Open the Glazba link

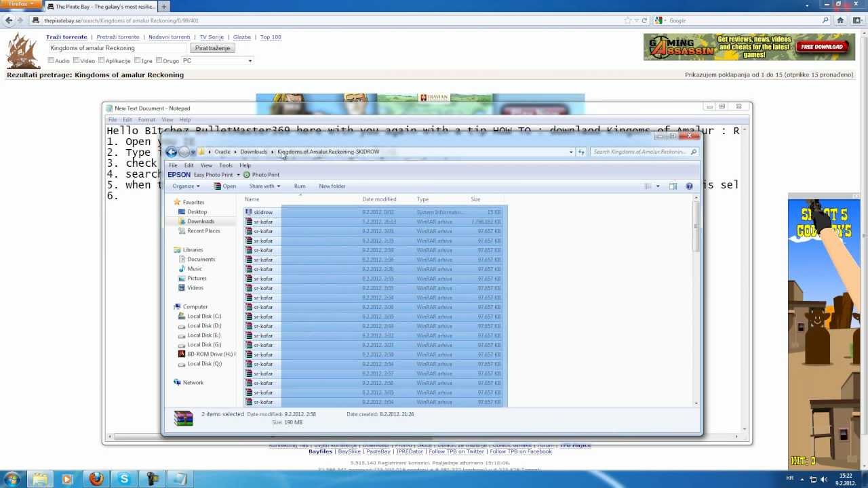point(242,37)
